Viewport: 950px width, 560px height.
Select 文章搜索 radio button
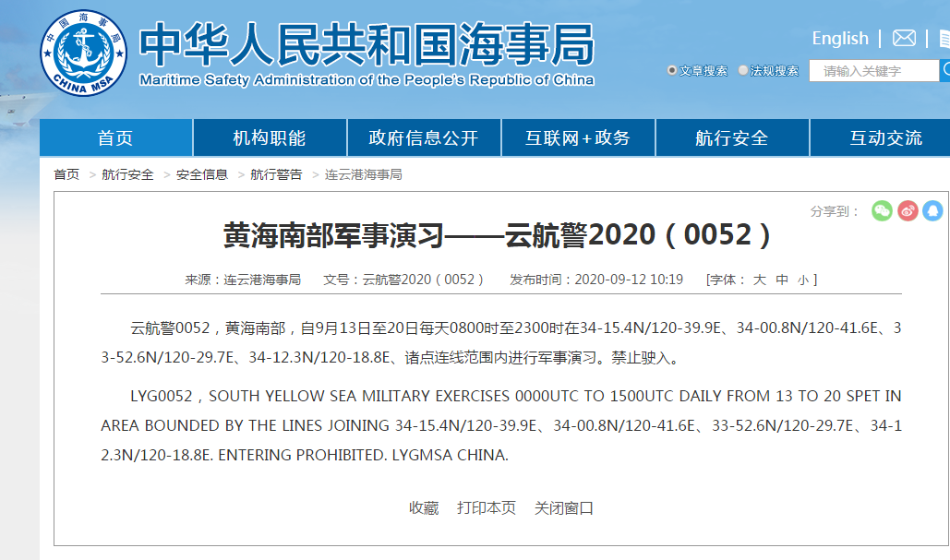(672, 70)
